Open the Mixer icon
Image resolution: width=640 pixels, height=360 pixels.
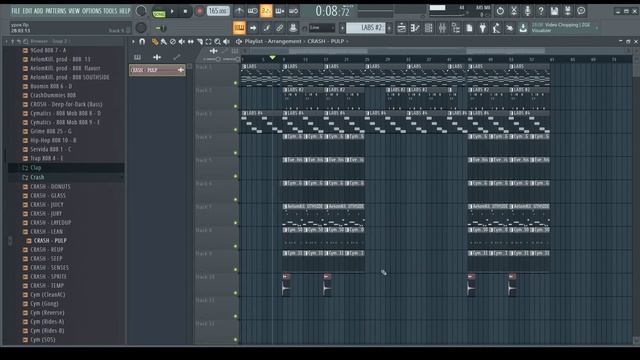coord(442,28)
